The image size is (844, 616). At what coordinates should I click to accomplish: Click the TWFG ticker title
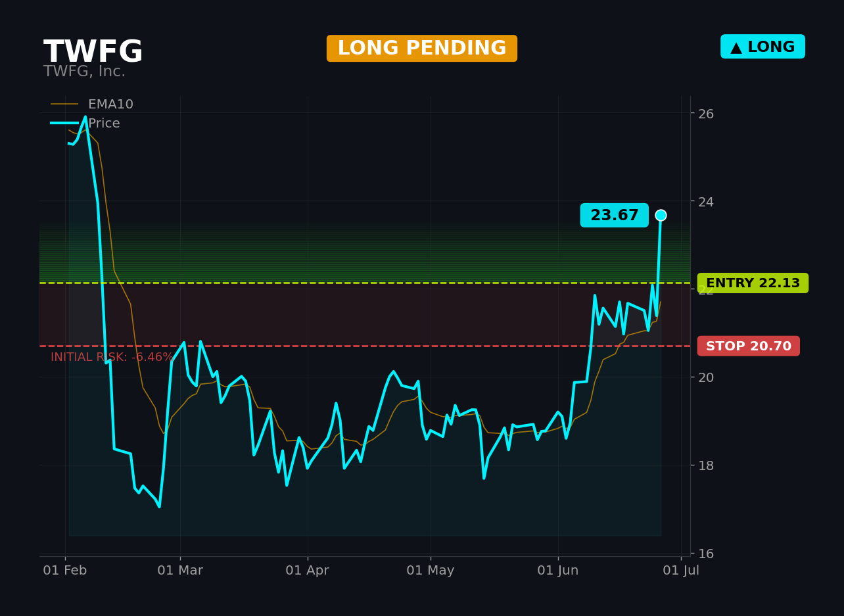pyautogui.click(x=93, y=52)
